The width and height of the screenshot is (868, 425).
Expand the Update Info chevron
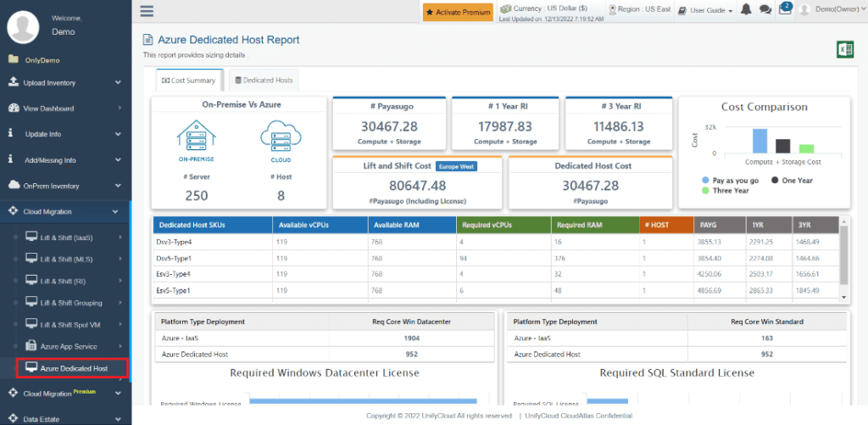pos(118,134)
